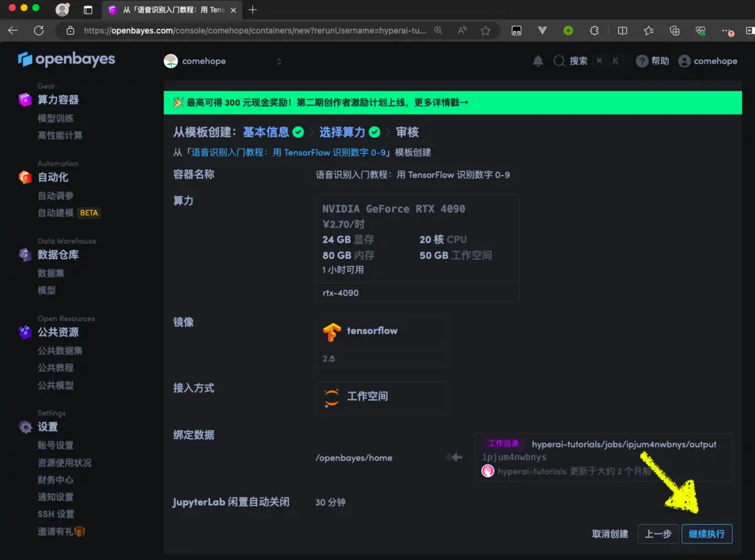This screenshot has height=560, width=755.
Task: Click the hyperai-tutorials avatar icon
Action: pyautogui.click(x=488, y=471)
